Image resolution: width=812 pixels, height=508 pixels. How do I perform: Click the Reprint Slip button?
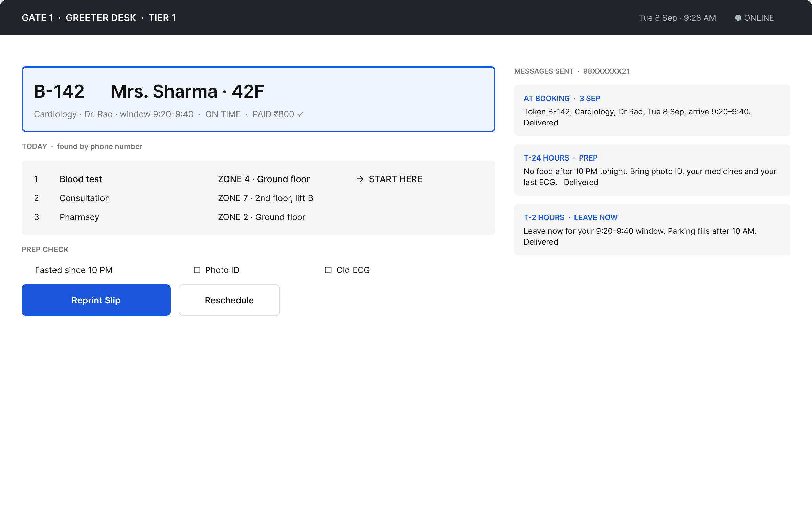coord(96,300)
